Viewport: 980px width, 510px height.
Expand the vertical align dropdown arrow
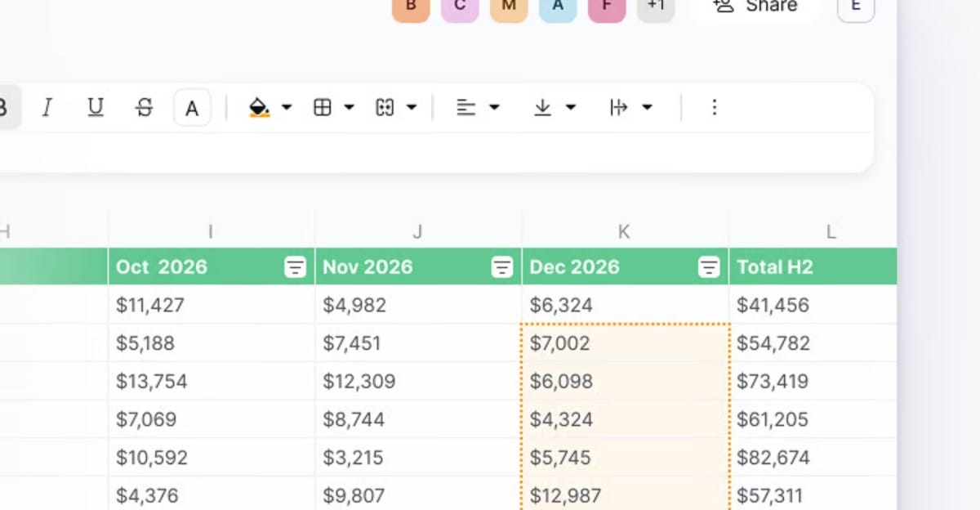[571, 108]
